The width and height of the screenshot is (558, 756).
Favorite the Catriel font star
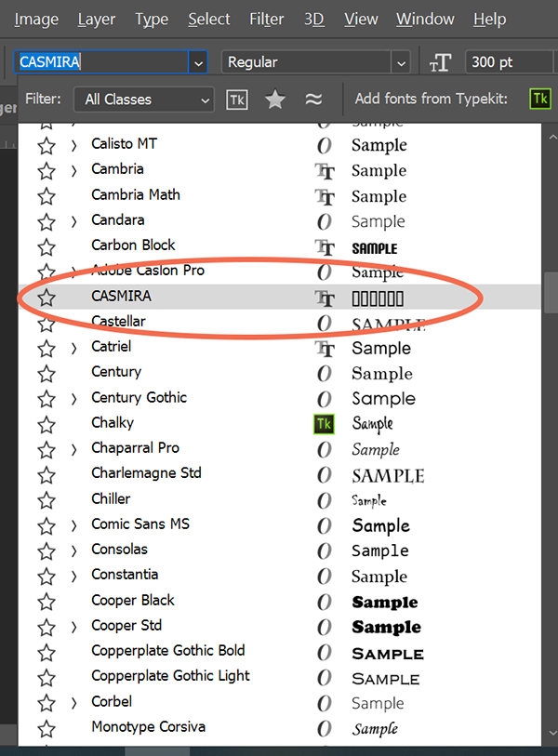(46, 348)
